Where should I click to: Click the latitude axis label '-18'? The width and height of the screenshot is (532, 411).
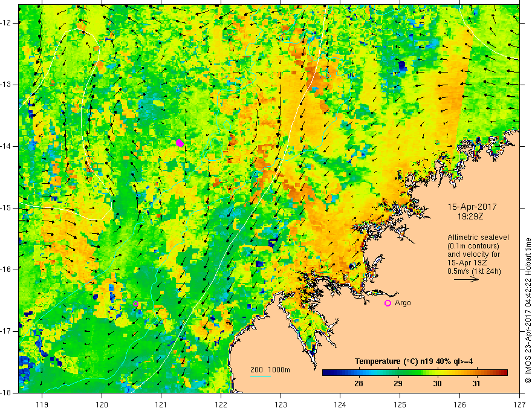point(7,393)
